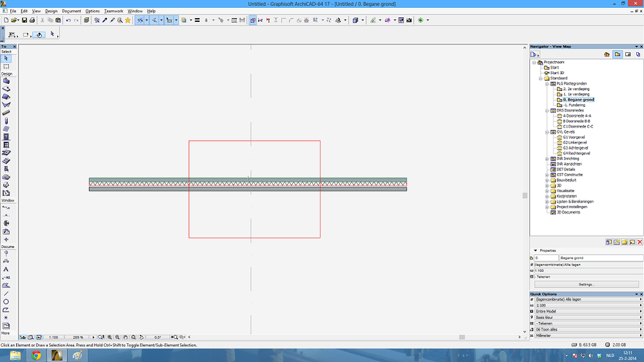Open the 0. Begane grond view in Navigator
The image size is (644, 362).
click(x=578, y=99)
